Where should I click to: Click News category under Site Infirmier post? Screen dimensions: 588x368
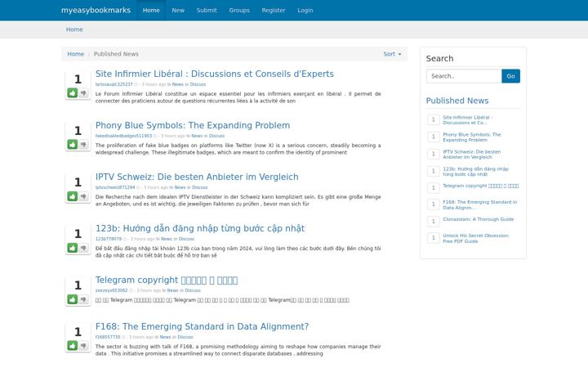178,84
